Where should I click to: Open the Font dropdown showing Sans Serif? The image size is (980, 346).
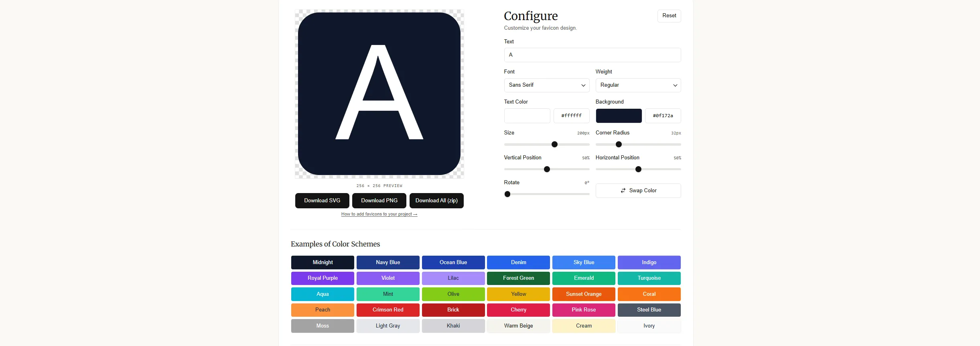[546, 85]
